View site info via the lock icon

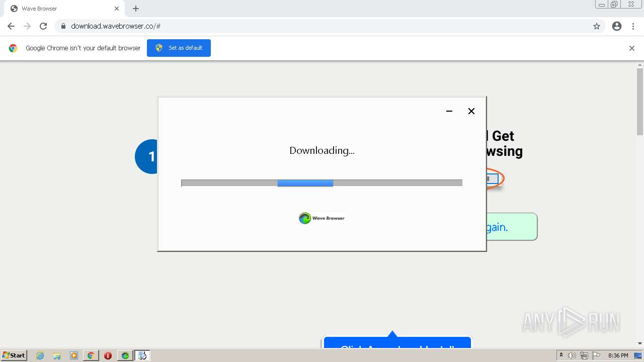click(x=63, y=26)
